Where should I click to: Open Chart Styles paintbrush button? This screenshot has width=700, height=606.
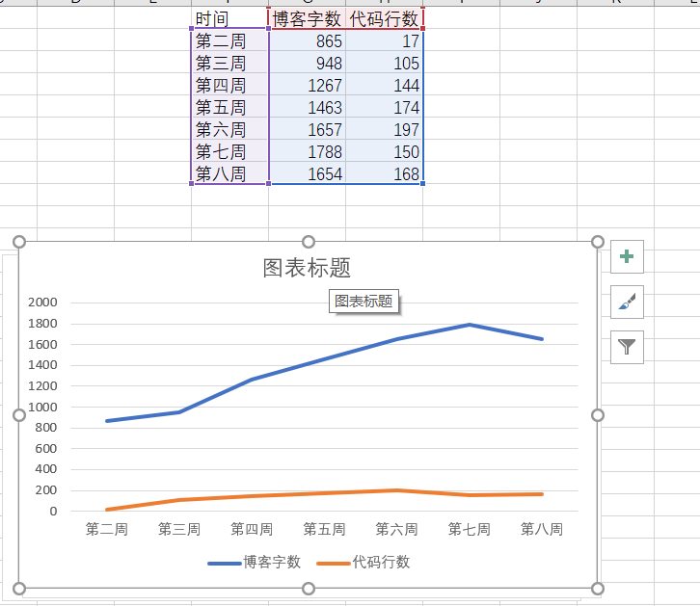point(627,302)
